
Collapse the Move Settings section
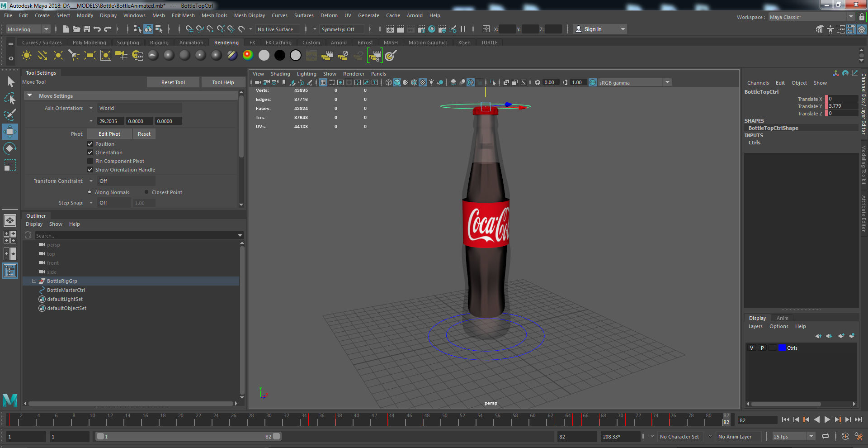(30, 95)
